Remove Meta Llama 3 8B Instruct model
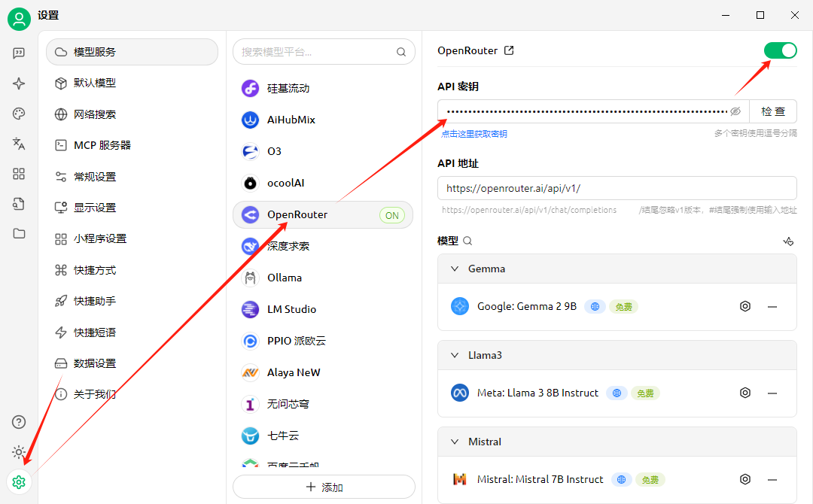 coord(772,393)
